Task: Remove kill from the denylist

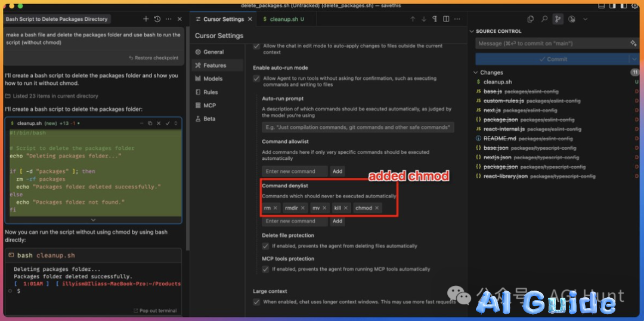Action: (346, 208)
